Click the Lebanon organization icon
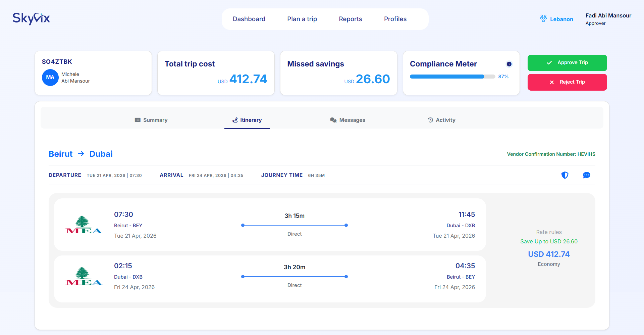This screenshot has height=335, width=644. [543, 19]
